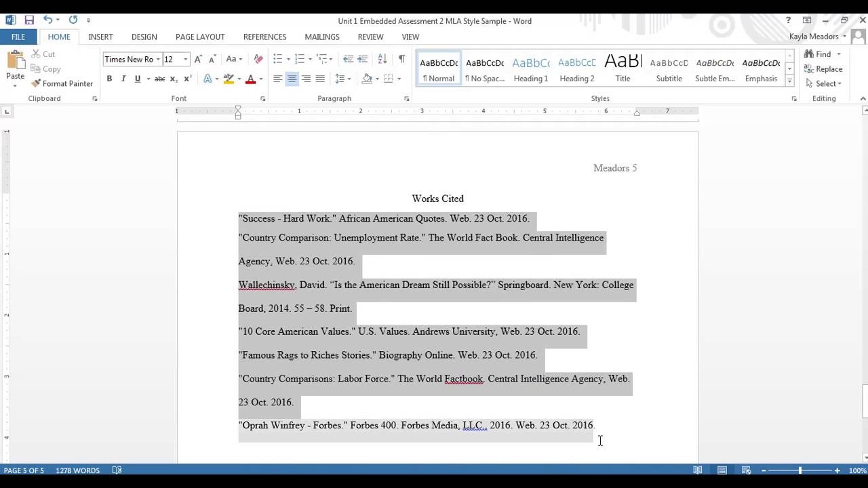Grow font size with the larger A icon
The height and width of the screenshot is (488, 868).
[199, 60]
